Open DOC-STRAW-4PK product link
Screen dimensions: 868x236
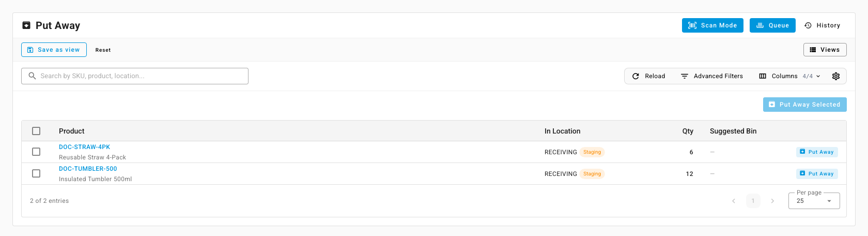pos(84,147)
